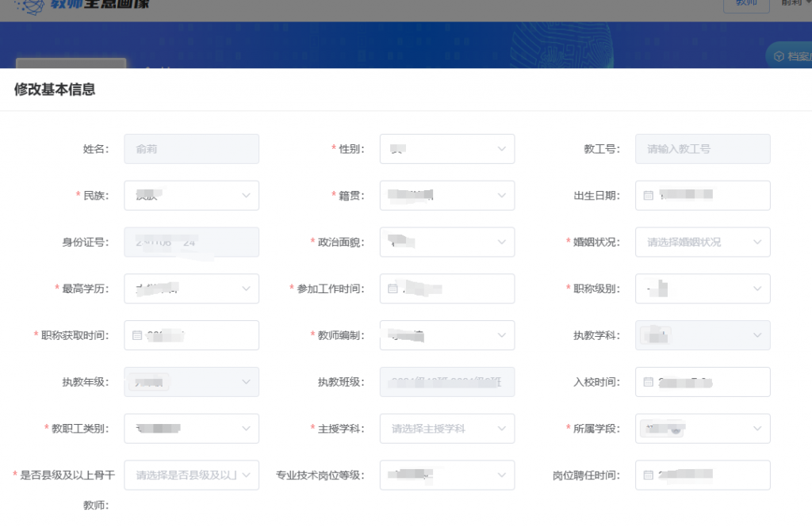Click calendar icon in 岗位聘任时间 field
This screenshot has height=527, width=812.
(x=648, y=475)
